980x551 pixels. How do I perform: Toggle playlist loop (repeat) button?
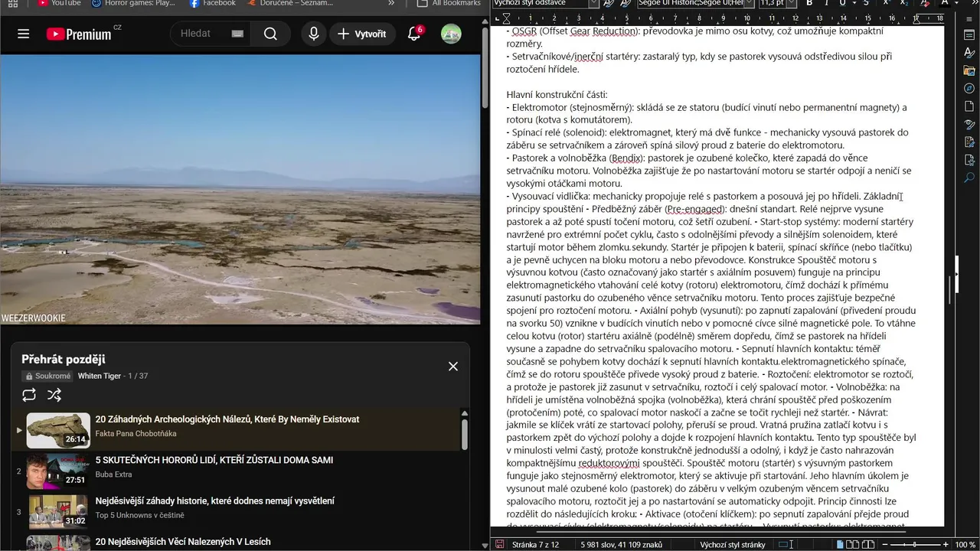pyautogui.click(x=29, y=395)
